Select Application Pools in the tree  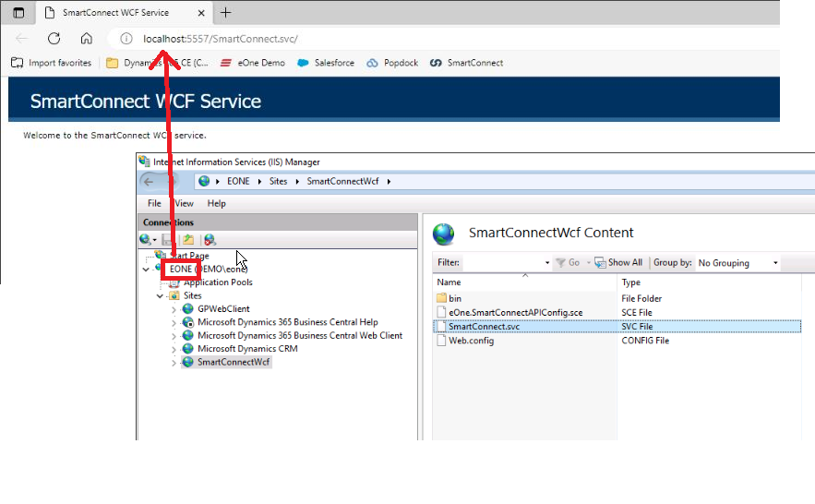[219, 282]
